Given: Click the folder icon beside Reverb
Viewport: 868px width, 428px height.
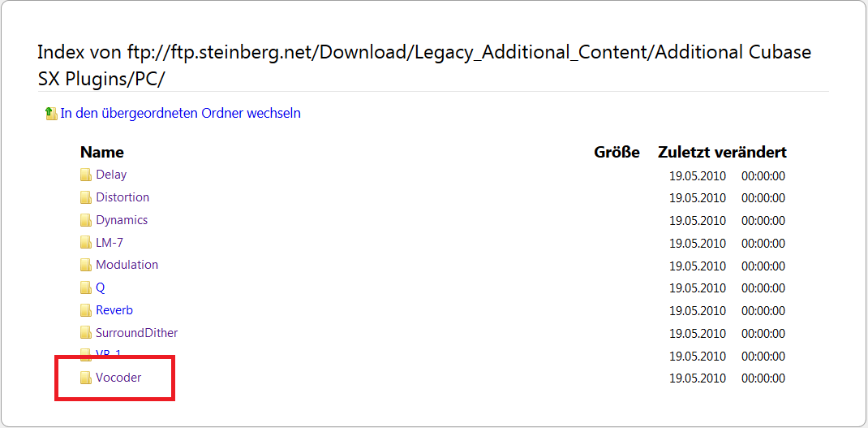Looking at the screenshot, I should click(86, 311).
